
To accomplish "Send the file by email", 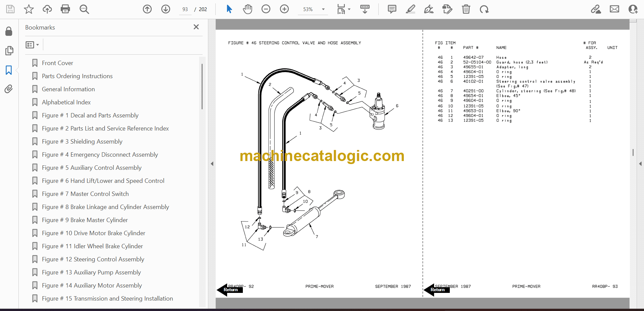I will click(614, 9).
